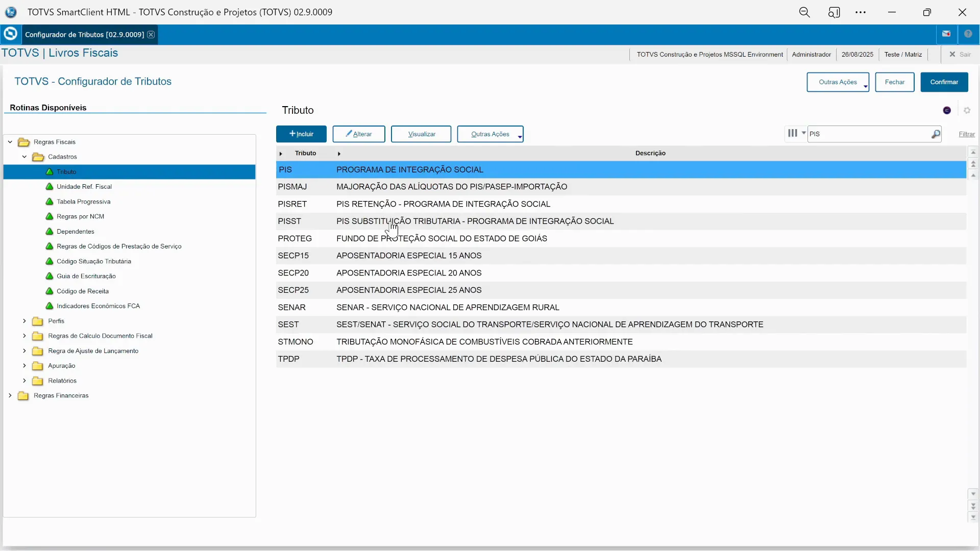The width and height of the screenshot is (980, 551).
Task: Click the zoom-out icon in the title bar
Action: 805,12
